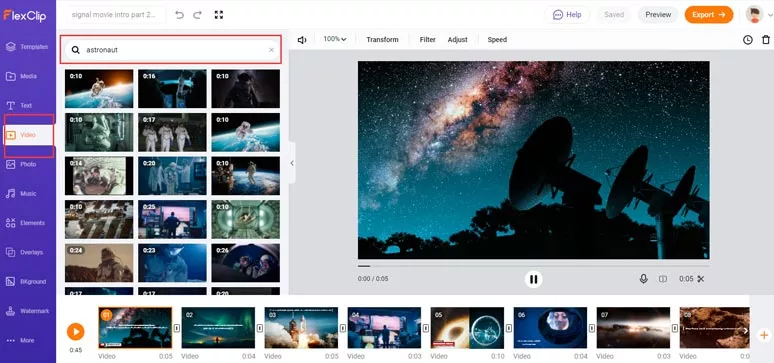Open transition between scenes 07 and 08

[674, 328]
